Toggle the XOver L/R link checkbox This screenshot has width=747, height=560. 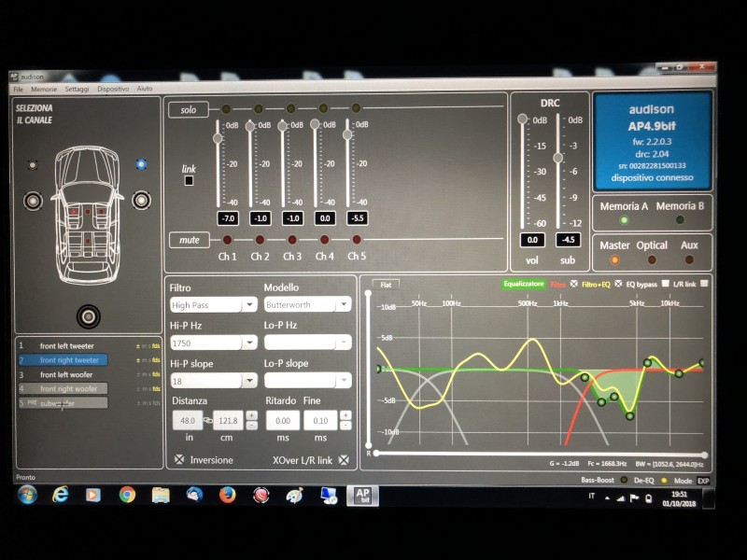pos(344,460)
